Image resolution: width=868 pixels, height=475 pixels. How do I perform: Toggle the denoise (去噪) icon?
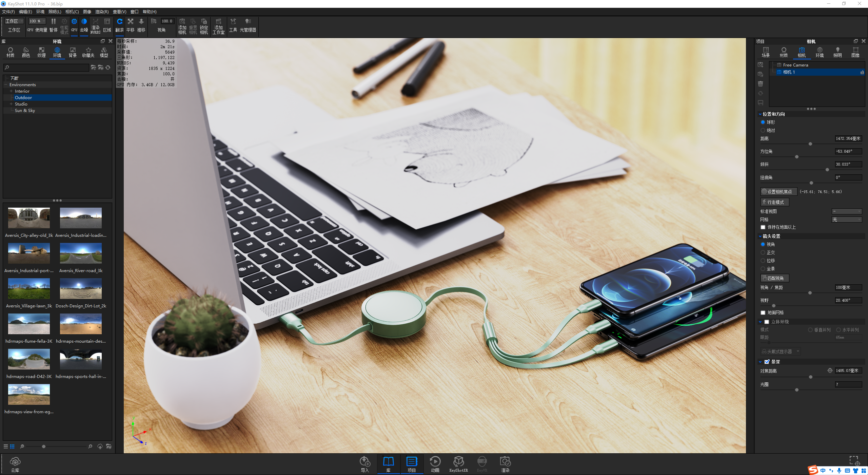(x=84, y=25)
